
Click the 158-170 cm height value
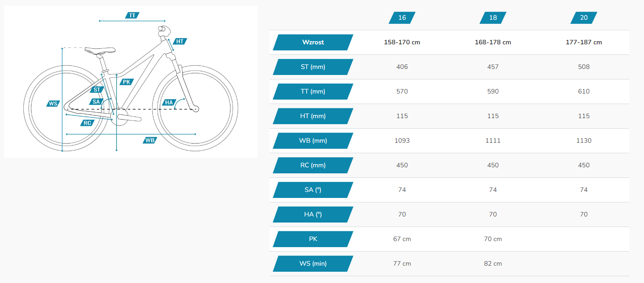coord(402,42)
